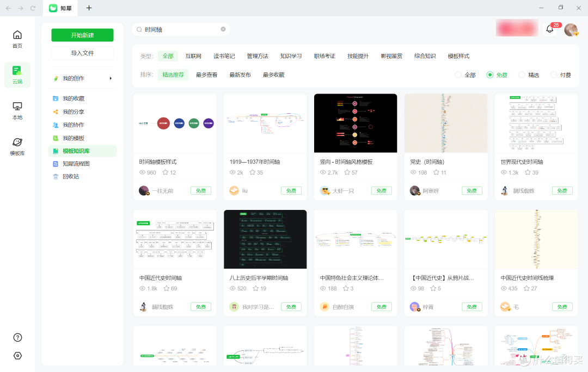Open a new tab with plus icon
This screenshot has height=372, width=588.
point(89,8)
